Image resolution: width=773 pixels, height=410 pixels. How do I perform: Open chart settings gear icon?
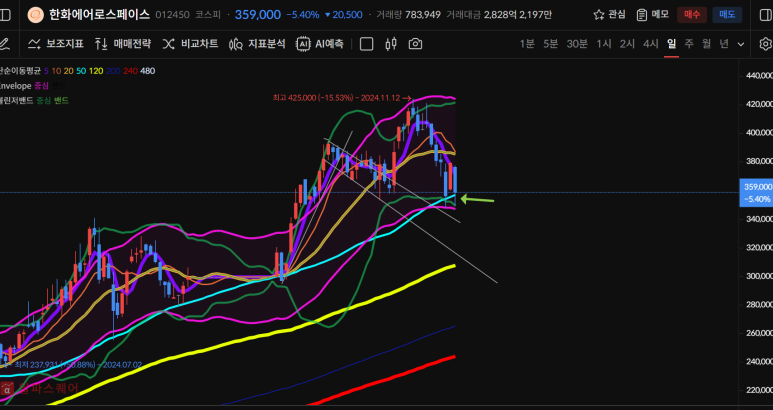tap(766, 44)
